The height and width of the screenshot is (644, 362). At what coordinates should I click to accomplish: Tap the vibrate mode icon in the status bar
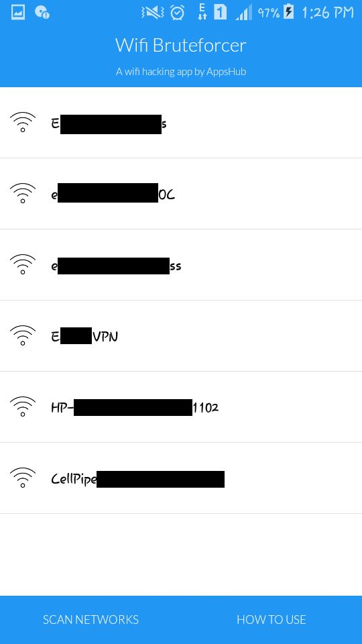pos(153,13)
